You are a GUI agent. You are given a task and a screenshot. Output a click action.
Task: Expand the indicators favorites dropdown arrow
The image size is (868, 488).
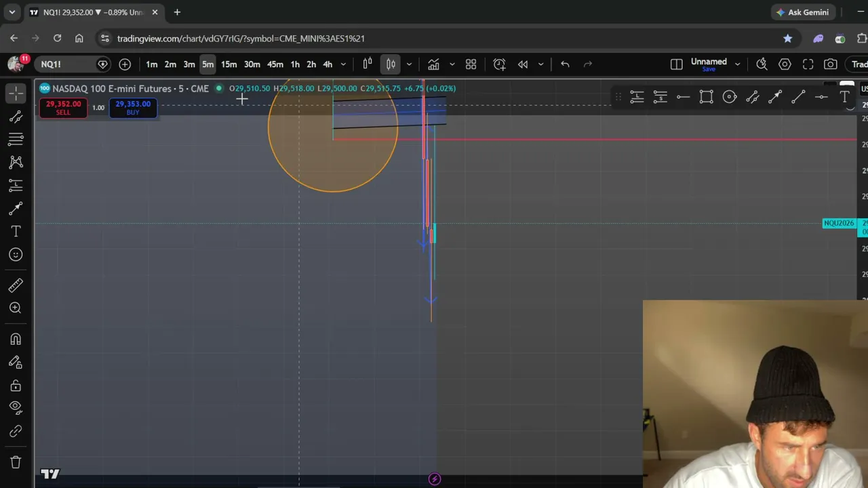pyautogui.click(x=452, y=64)
